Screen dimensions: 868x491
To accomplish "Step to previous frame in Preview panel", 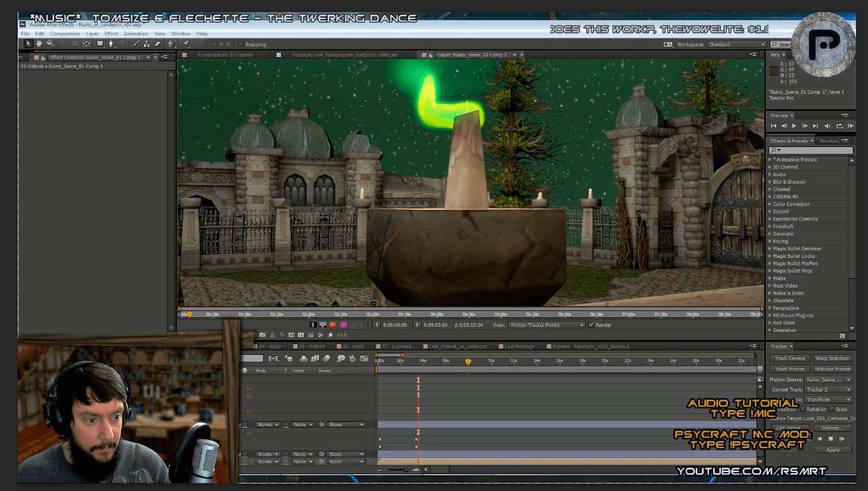I will [784, 126].
